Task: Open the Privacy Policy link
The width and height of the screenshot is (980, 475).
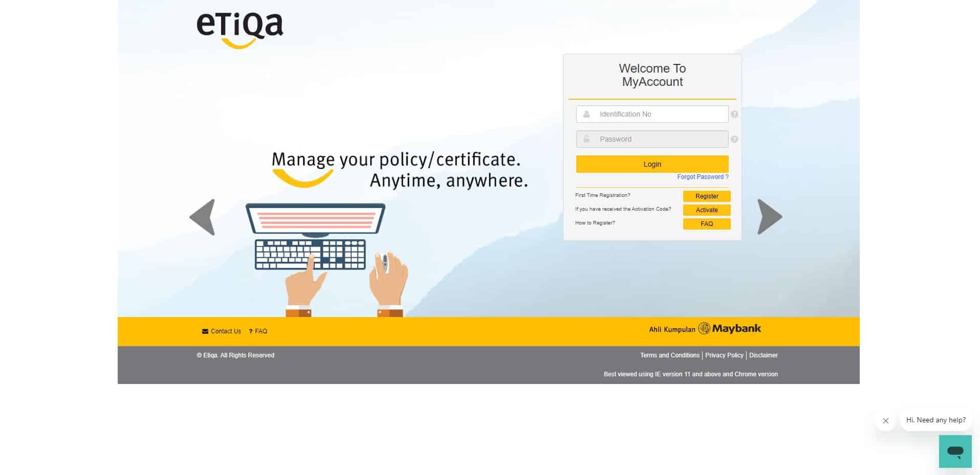Action: pyautogui.click(x=724, y=355)
